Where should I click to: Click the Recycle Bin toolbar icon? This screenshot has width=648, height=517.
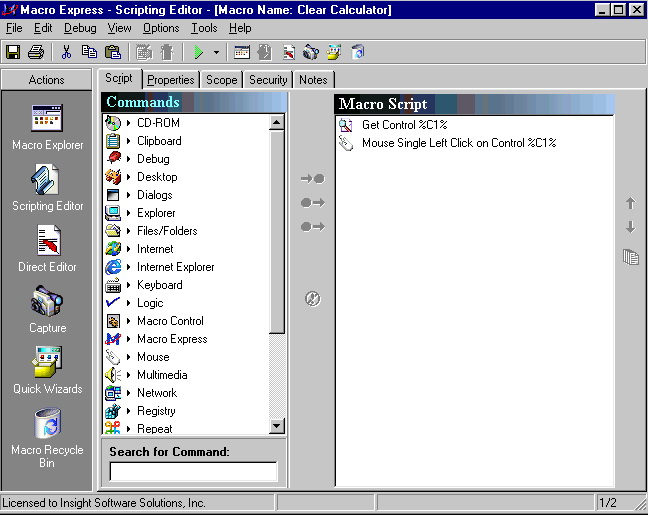pos(358,52)
